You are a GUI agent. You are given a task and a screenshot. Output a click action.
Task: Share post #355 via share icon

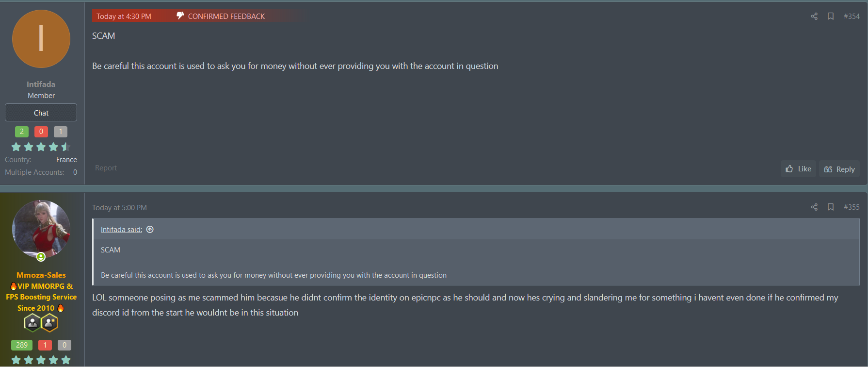814,207
